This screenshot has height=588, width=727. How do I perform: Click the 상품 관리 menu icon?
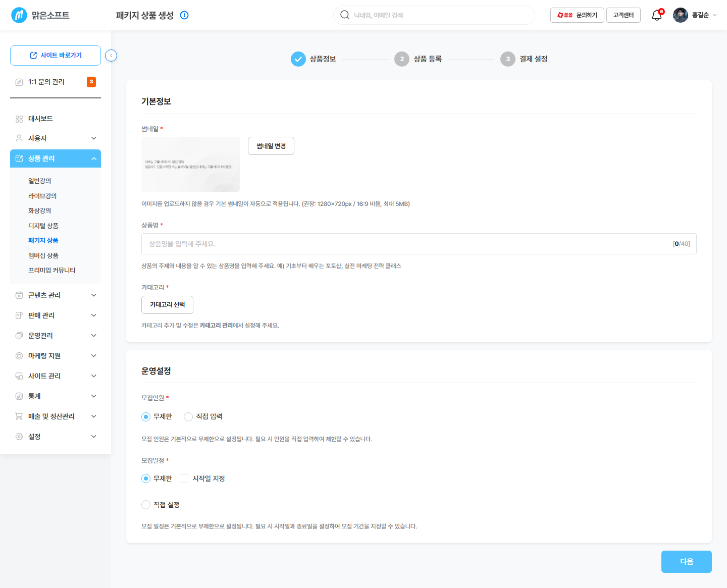pyautogui.click(x=19, y=158)
